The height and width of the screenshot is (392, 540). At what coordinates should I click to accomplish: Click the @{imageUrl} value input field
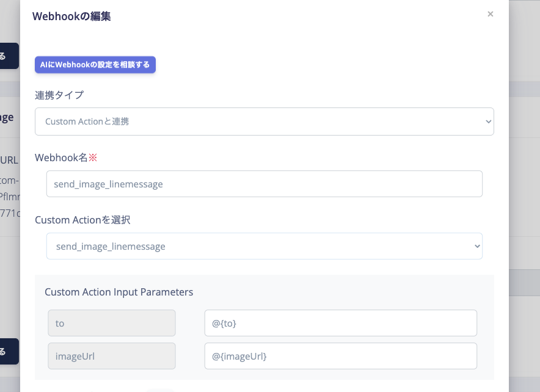click(x=341, y=356)
